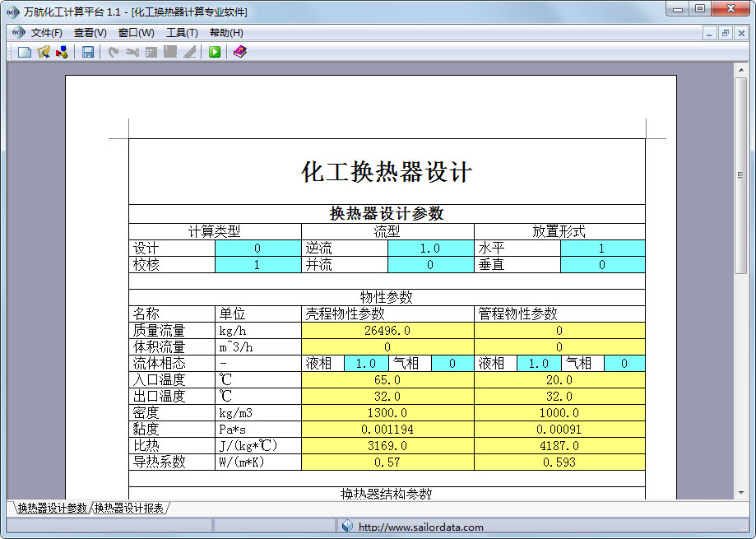Expand the 查看(V) menu
756x539 pixels.
(90, 33)
